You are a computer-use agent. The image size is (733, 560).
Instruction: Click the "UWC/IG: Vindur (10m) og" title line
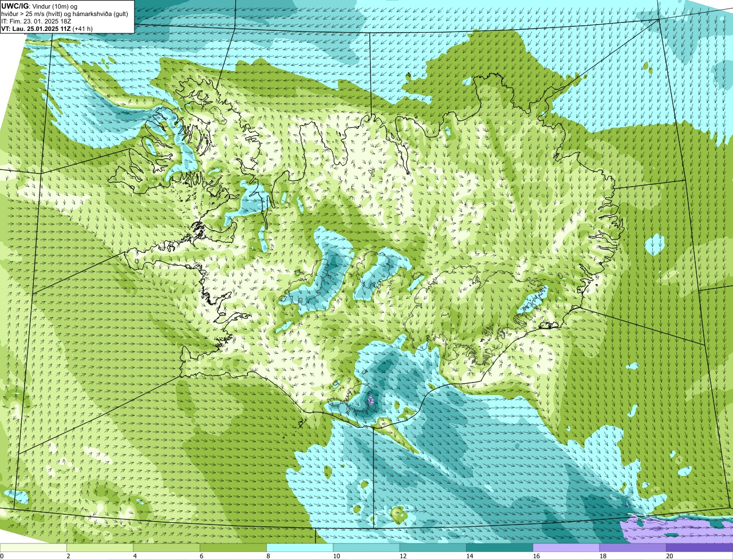point(39,6)
